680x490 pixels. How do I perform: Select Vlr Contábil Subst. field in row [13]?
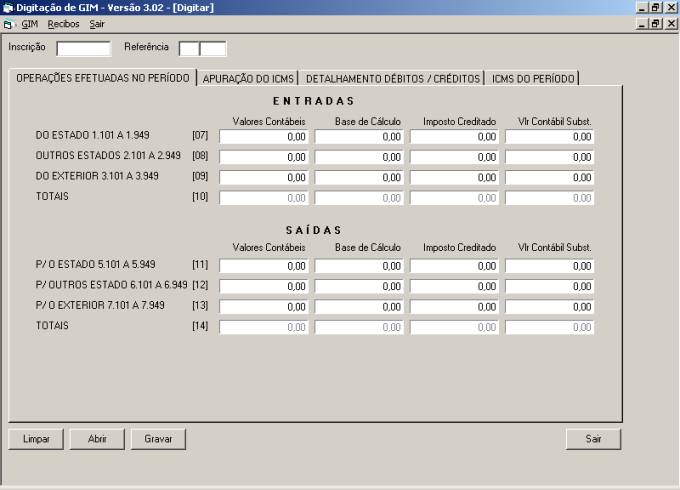point(549,307)
